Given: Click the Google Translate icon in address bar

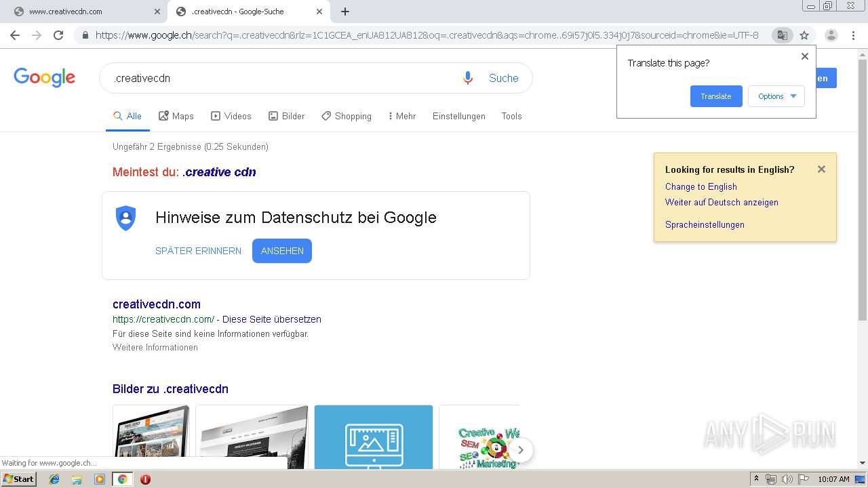Looking at the screenshot, I should 782,35.
